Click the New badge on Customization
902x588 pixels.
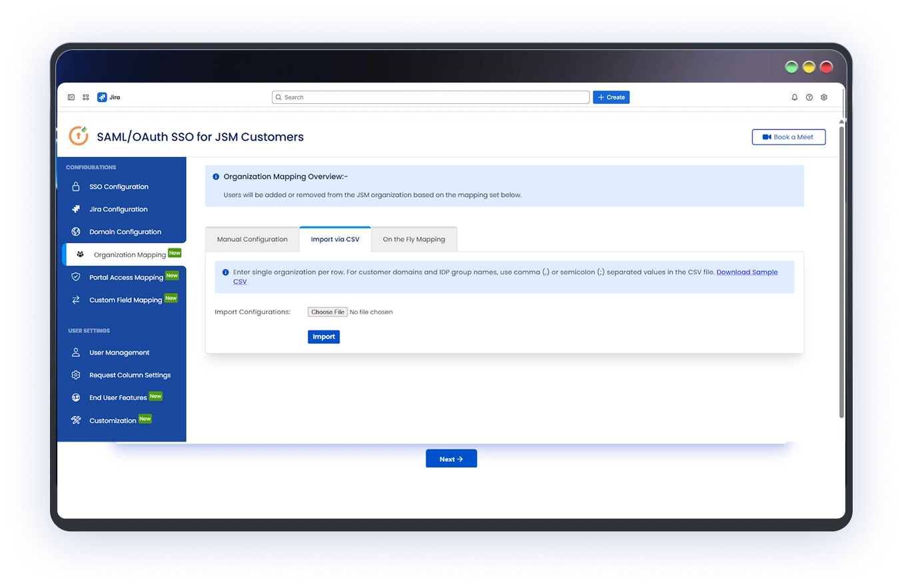[145, 419]
